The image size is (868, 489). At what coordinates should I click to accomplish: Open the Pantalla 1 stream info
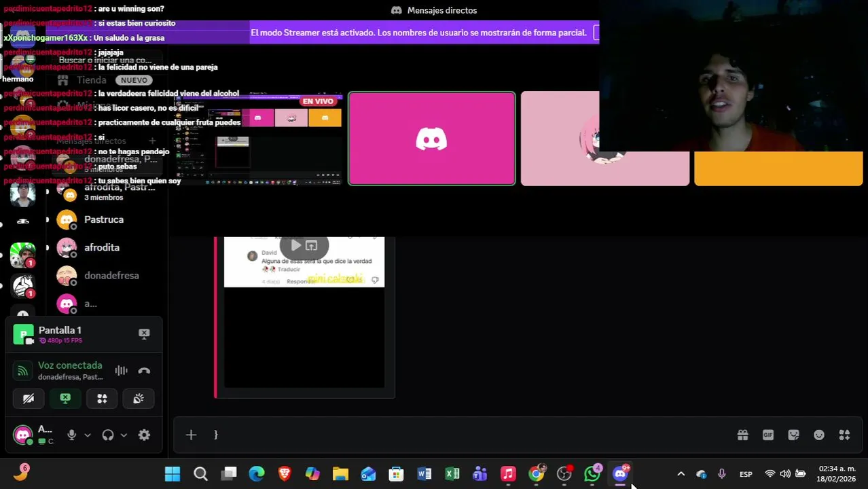click(x=60, y=334)
